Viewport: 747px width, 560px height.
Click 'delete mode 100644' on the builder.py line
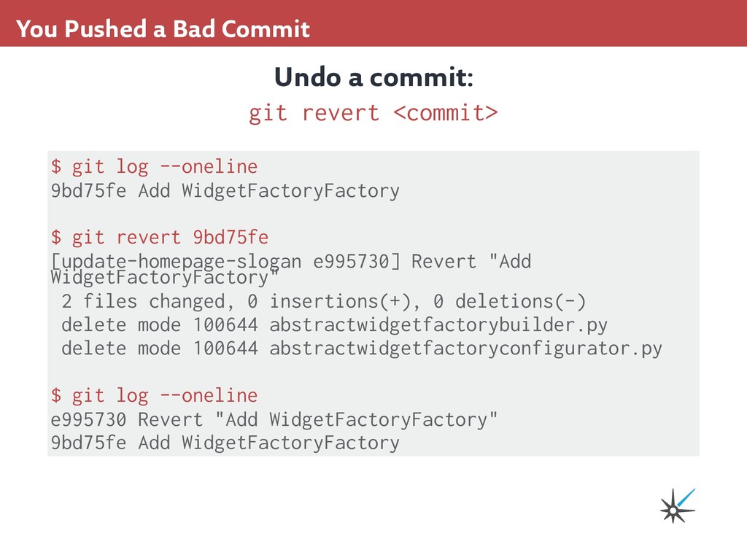click(159, 324)
